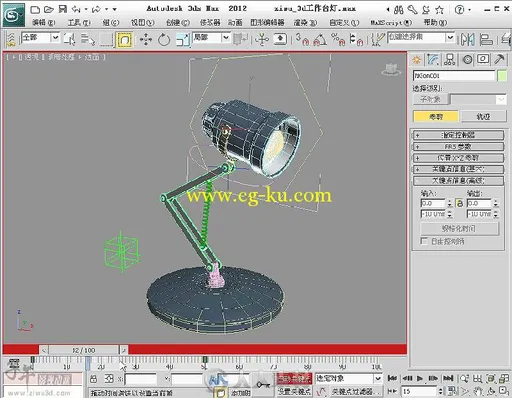512x398 pixels.
Task: Expand the third rollout below PRS
Action: (459, 158)
